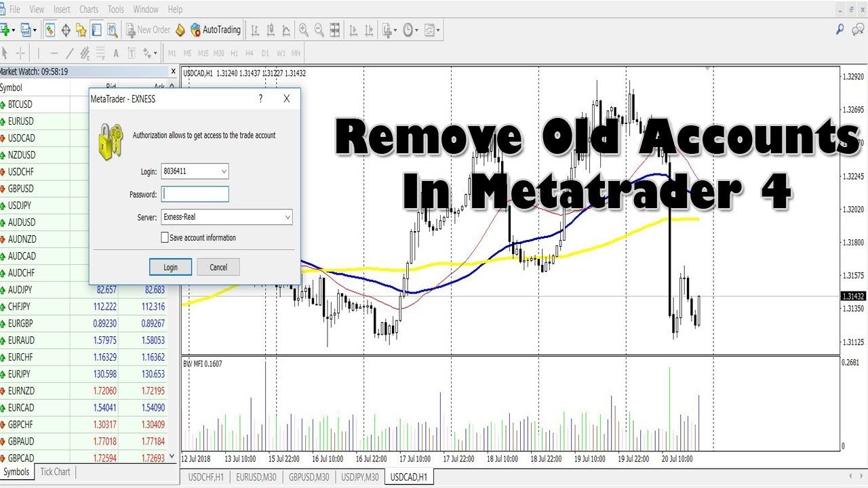Screen dimensions: 868x488
Task: Select the text label tool
Action: (132, 53)
